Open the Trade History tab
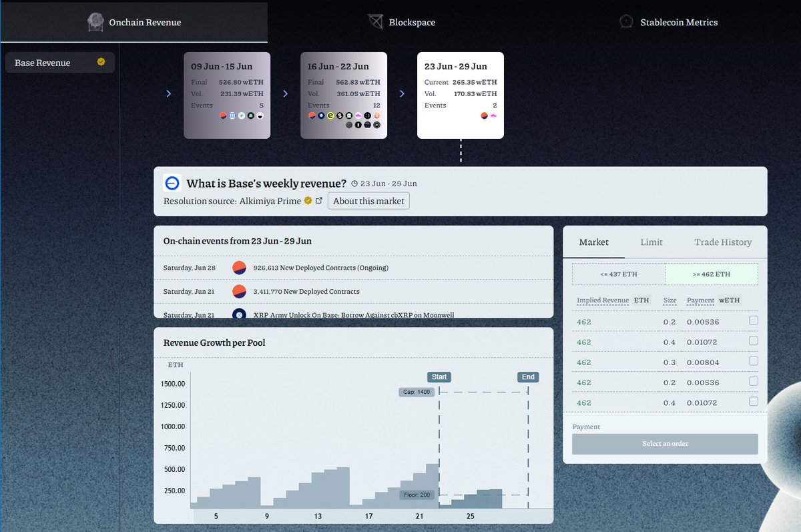This screenshot has height=532, width=801. click(x=723, y=242)
